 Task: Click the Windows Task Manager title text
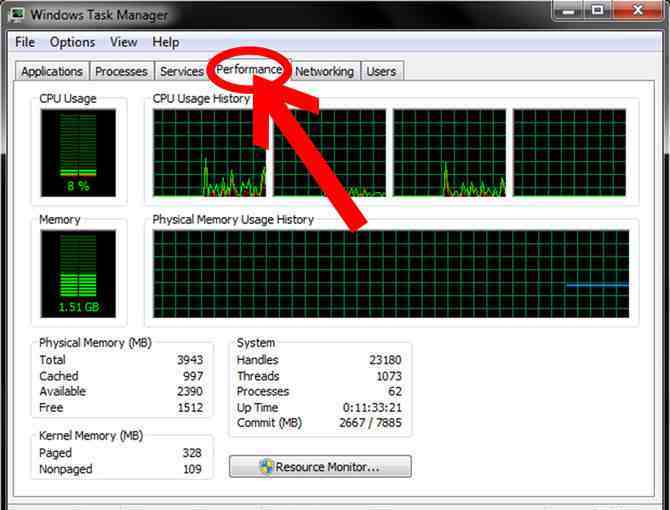click(99, 15)
